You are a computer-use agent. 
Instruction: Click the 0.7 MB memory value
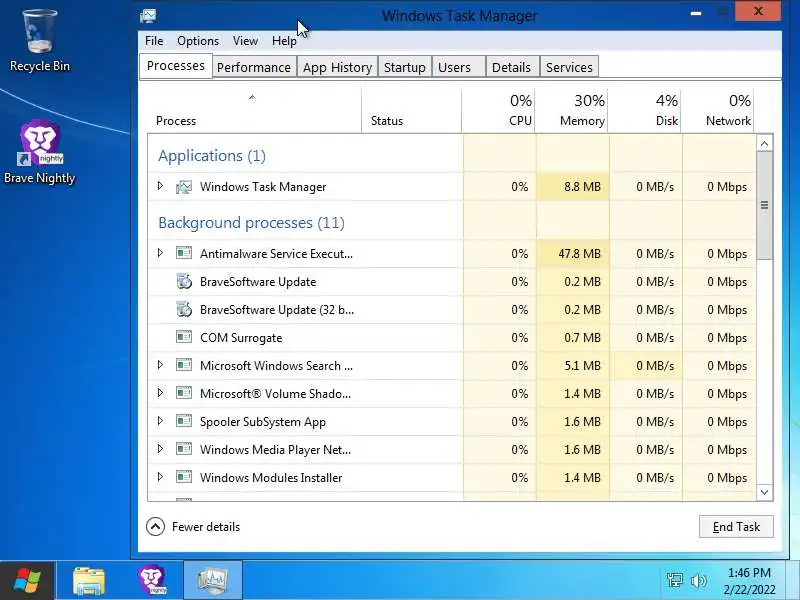pyautogui.click(x=582, y=338)
